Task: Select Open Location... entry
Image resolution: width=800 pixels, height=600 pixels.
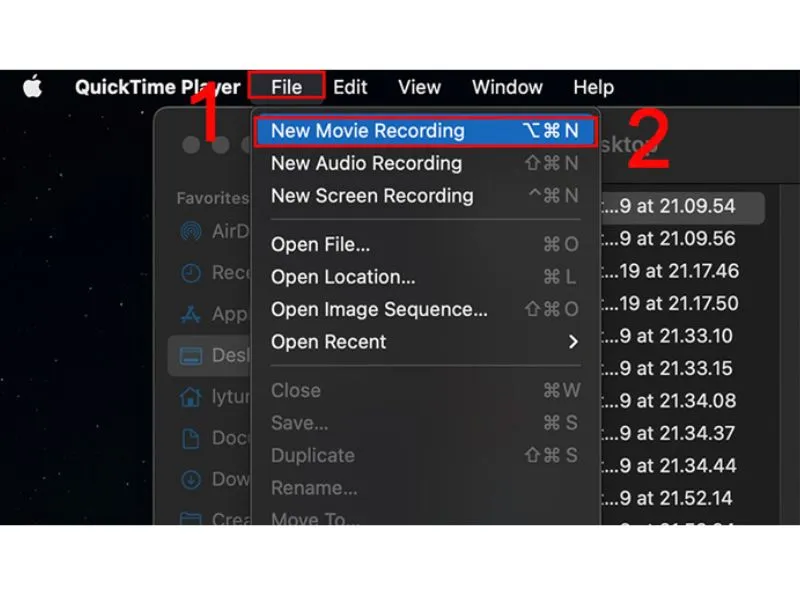Action: point(425,277)
